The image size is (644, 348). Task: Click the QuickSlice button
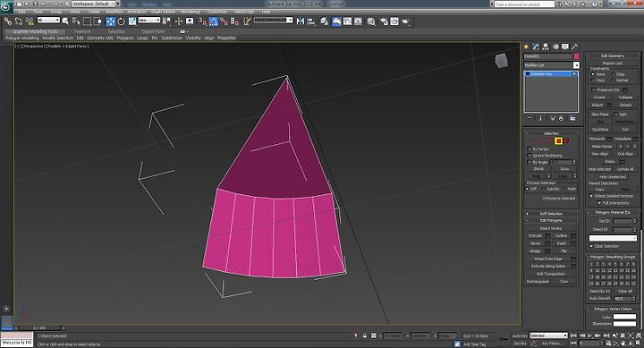coord(600,130)
